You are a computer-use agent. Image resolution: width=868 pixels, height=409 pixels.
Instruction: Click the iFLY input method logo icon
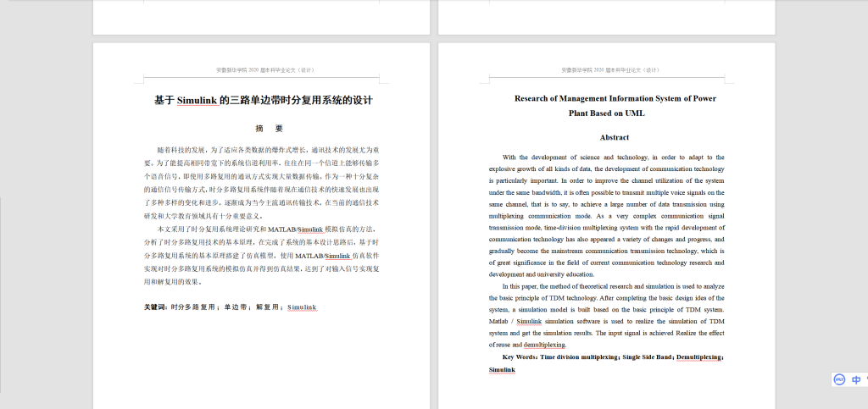(839, 379)
